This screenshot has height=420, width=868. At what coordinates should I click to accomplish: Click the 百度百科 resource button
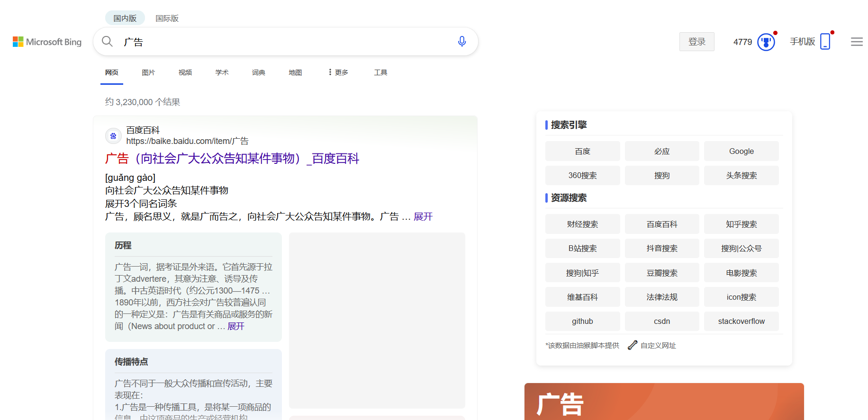click(x=662, y=224)
